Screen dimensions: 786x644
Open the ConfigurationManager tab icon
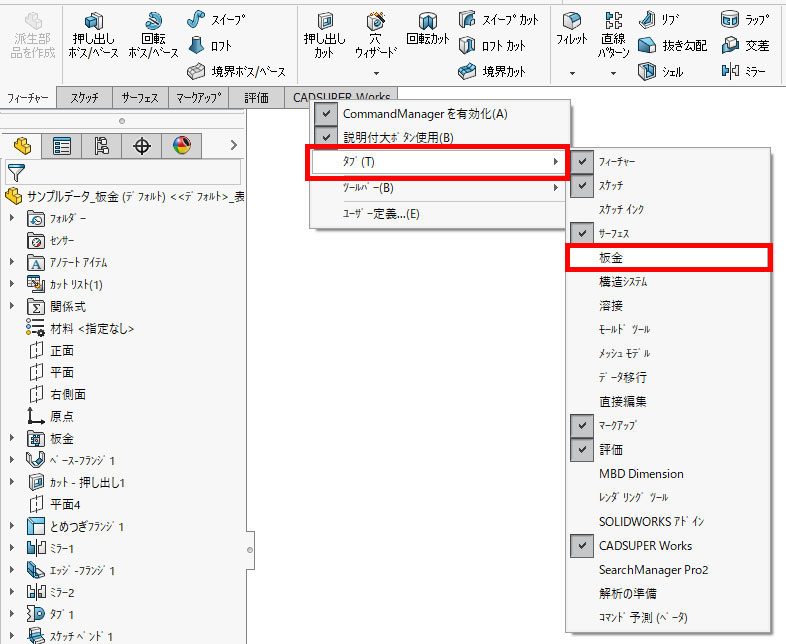[101, 147]
